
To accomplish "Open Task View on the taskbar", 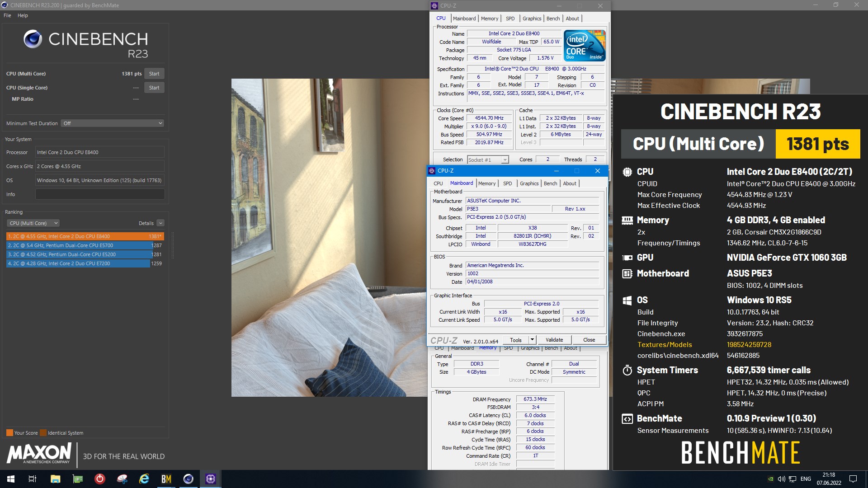I will click(33, 479).
